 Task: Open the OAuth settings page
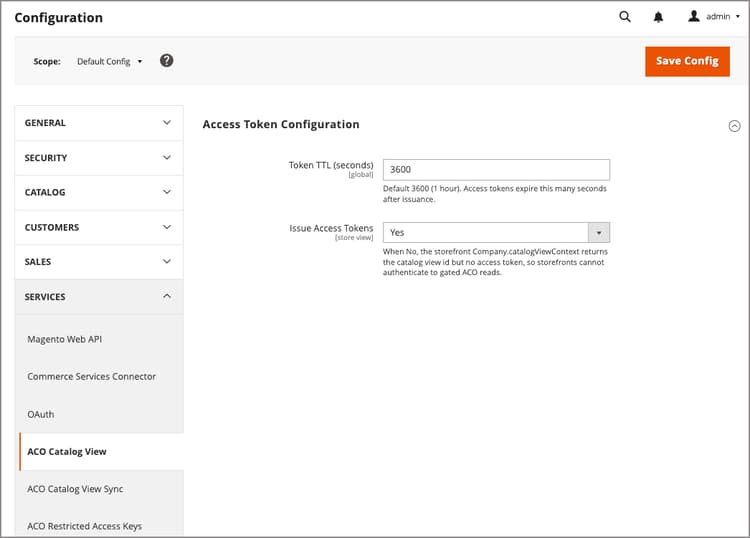click(41, 414)
